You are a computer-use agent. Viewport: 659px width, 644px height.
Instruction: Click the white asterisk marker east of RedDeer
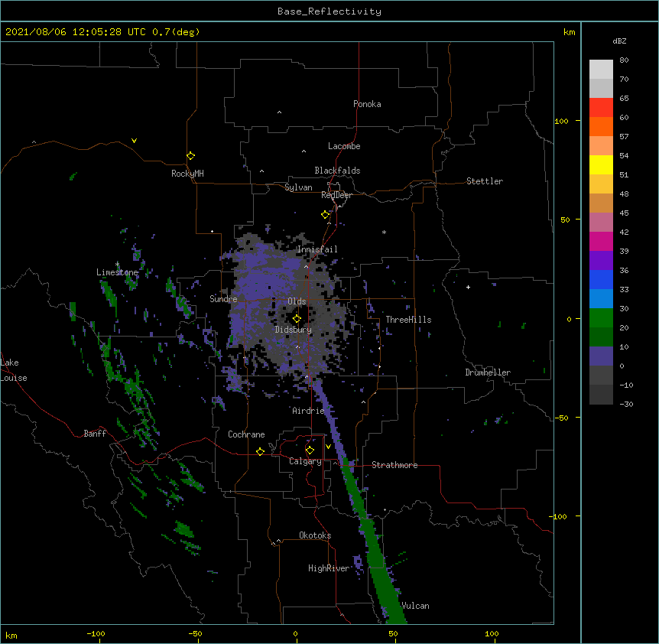(x=384, y=232)
